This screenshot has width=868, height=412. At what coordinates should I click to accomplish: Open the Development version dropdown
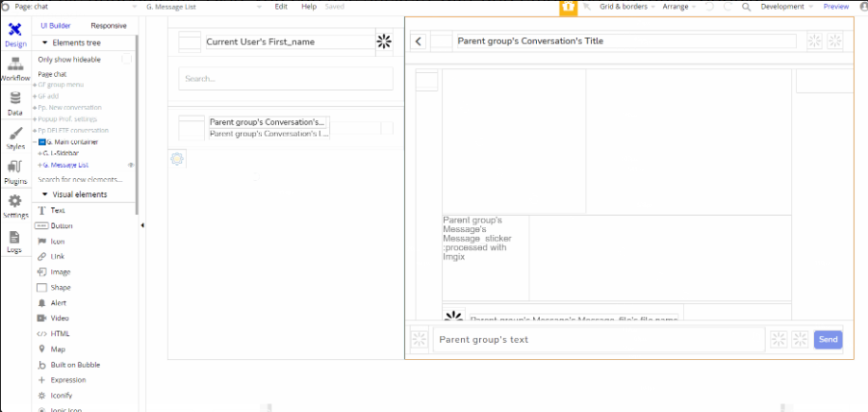[x=786, y=7]
